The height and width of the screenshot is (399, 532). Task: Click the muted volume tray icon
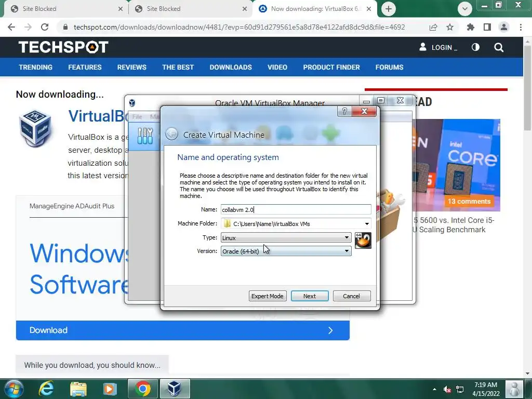pos(447,389)
